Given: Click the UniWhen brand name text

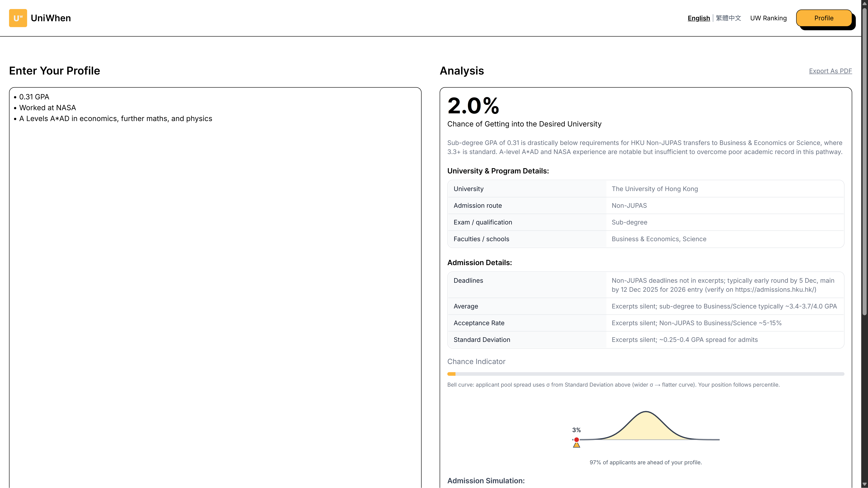Looking at the screenshot, I should pos(50,18).
